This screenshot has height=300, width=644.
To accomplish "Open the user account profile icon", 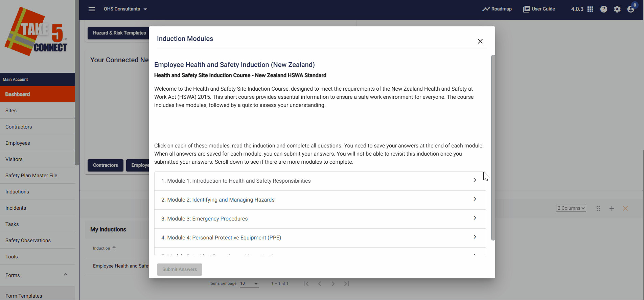I will [631, 9].
